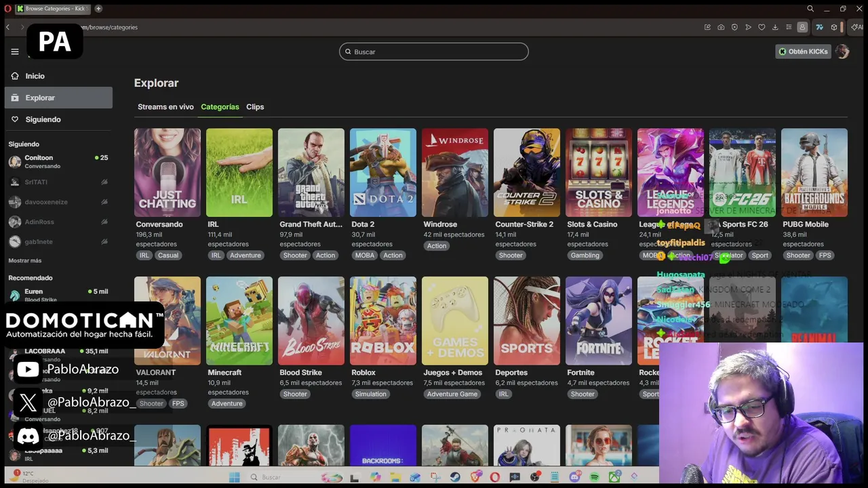Open Windows Start menu
Viewport: 868px width, 488px height.
pos(234,477)
